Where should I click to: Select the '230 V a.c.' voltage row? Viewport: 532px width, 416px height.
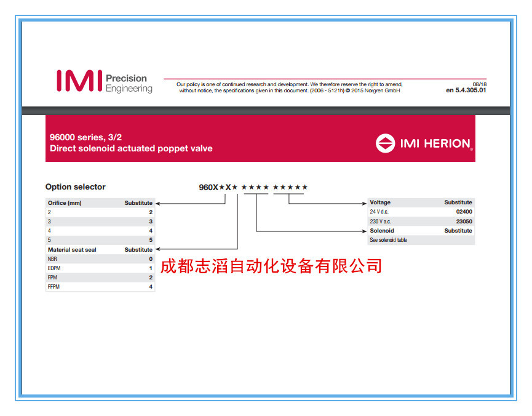click(x=421, y=221)
